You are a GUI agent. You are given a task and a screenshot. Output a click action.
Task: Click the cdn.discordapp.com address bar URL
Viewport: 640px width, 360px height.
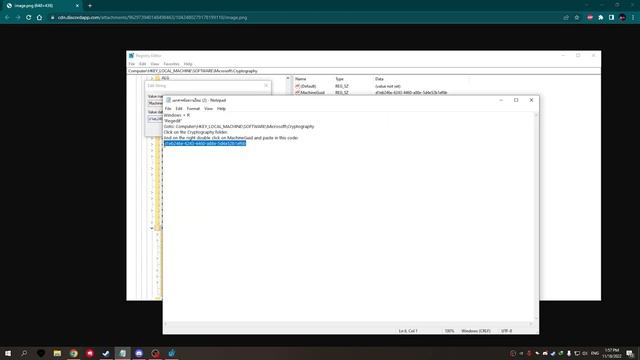coord(152,18)
